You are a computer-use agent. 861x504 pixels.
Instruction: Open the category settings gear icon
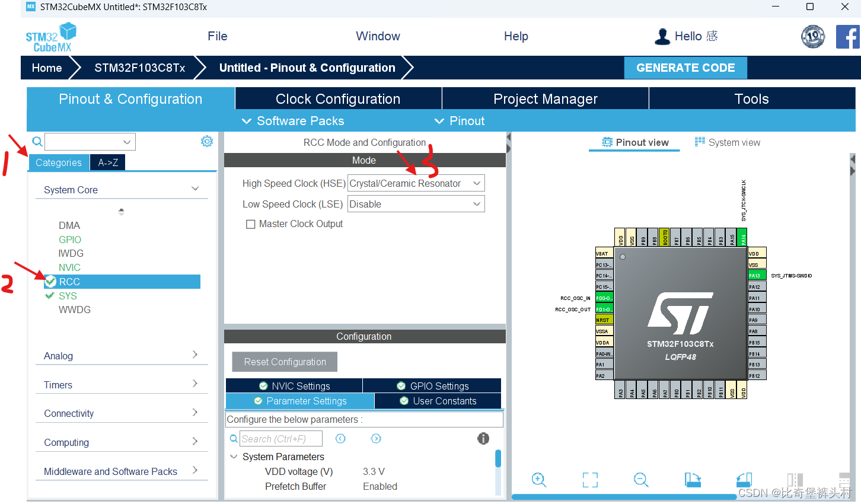pos(207,141)
